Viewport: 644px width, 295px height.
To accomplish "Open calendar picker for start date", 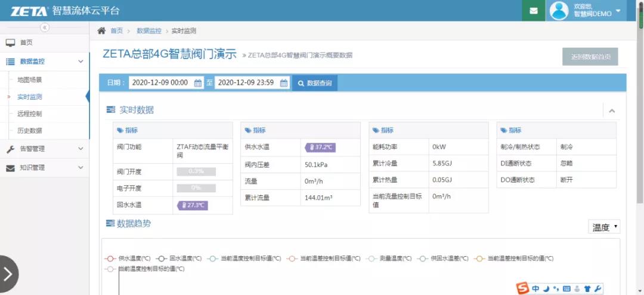I will (x=199, y=83).
